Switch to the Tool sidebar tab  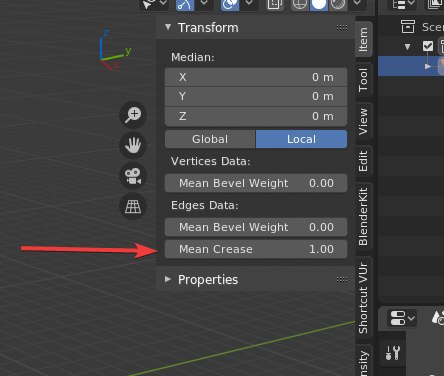364,80
